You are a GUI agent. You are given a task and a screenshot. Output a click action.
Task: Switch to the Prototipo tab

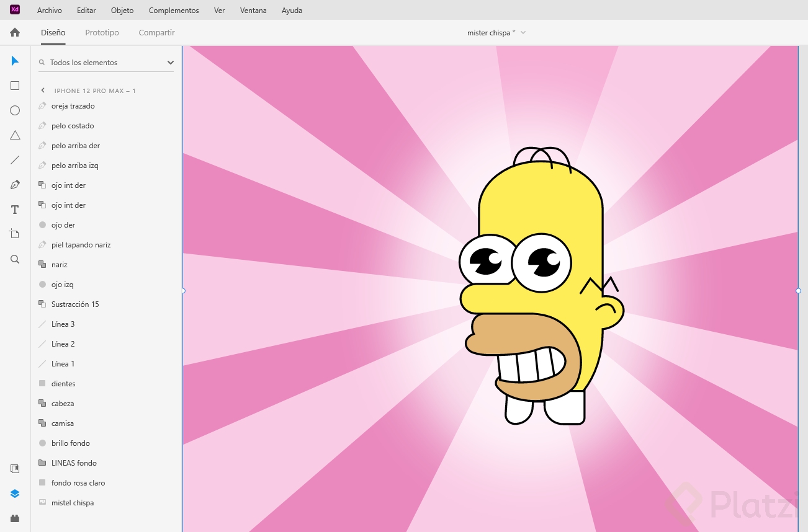102,33
